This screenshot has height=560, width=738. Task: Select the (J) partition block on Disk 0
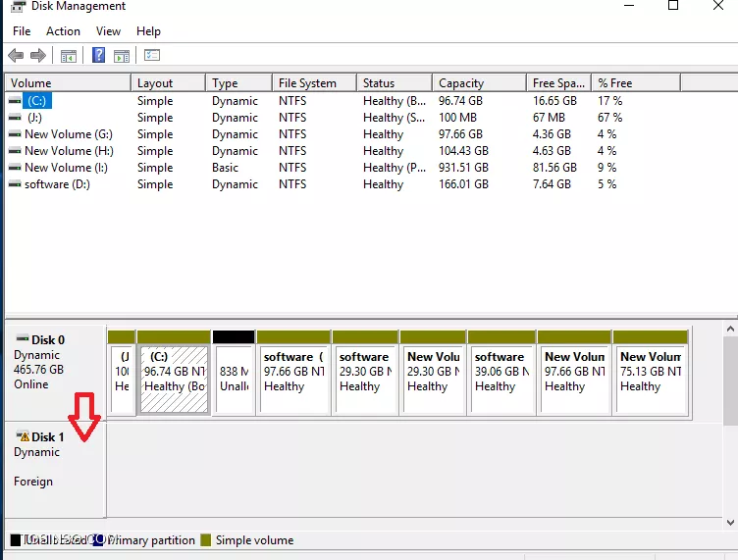tap(122, 373)
